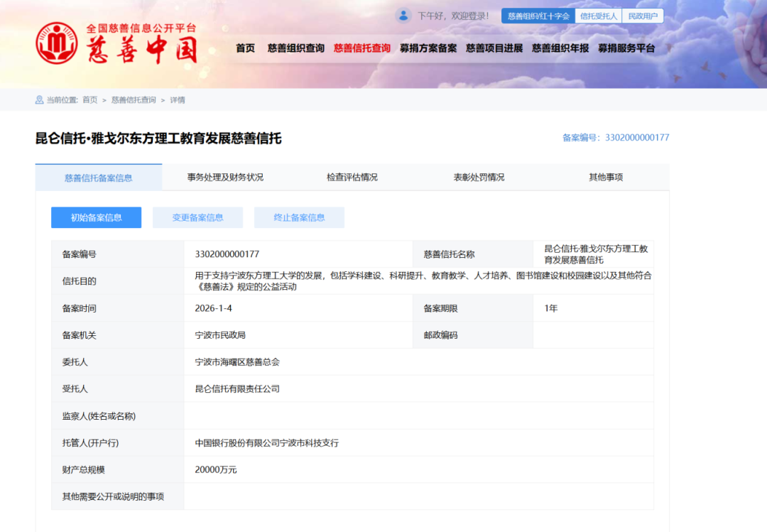Open 慈善项目进展 navigation item

click(494, 48)
